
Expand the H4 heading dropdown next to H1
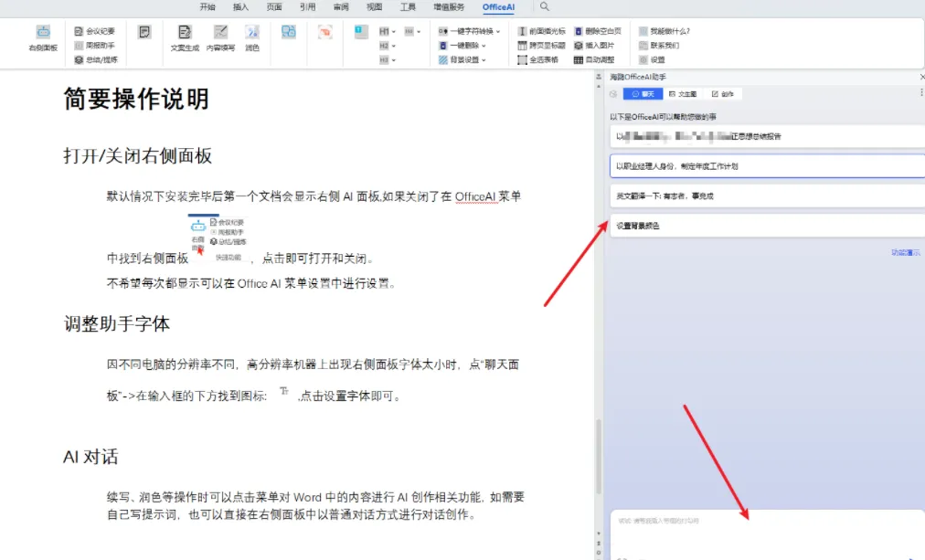pyautogui.click(x=412, y=31)
